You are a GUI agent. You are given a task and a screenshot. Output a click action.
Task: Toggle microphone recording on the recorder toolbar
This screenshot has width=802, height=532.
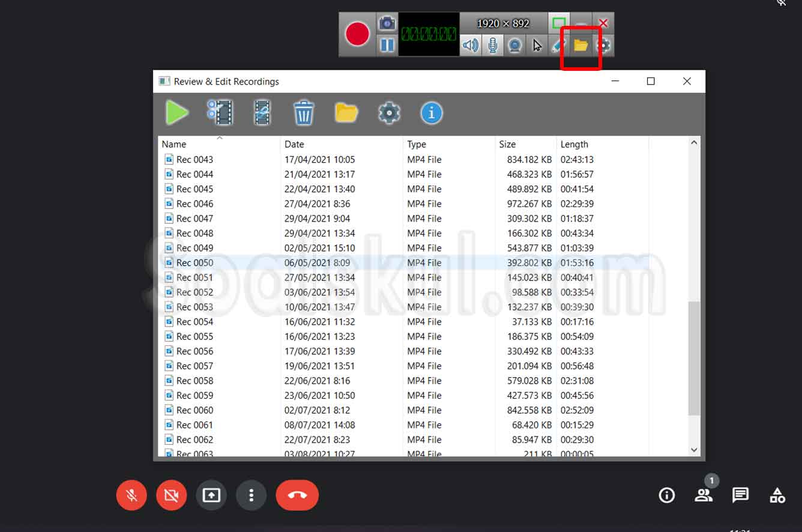492,45
